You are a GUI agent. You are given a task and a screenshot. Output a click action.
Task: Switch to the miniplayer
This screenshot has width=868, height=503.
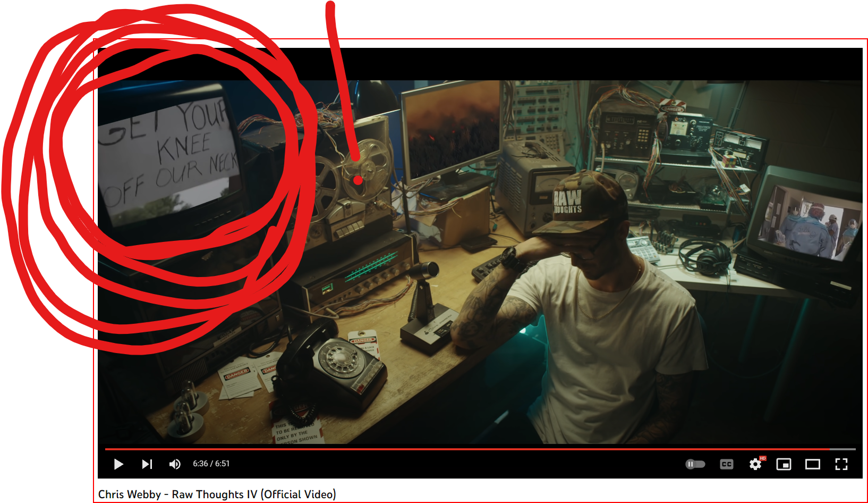coord(784,464)
